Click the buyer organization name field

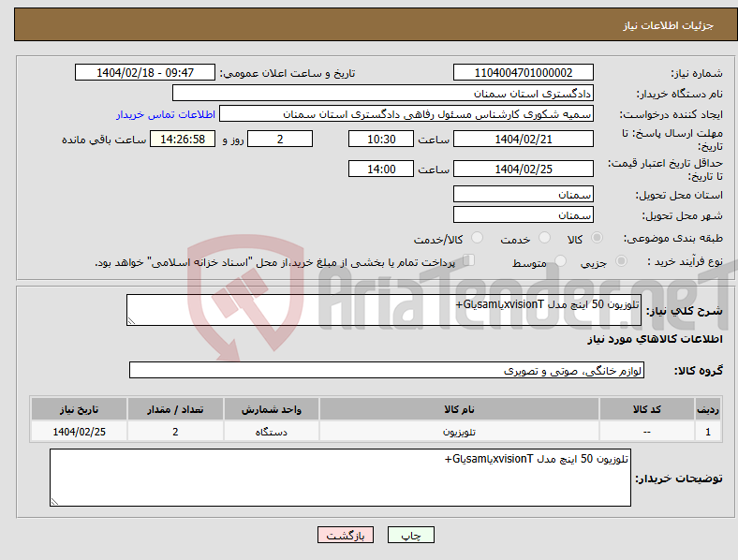point(383,93)
